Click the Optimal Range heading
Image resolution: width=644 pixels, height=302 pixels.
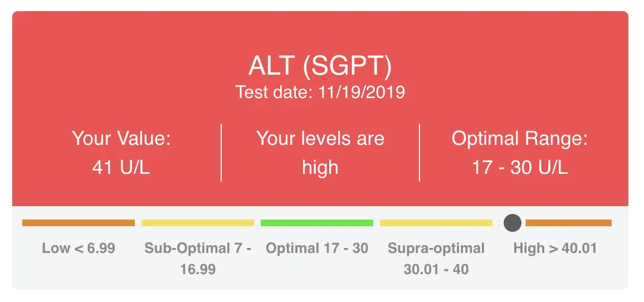pos(520,139)
